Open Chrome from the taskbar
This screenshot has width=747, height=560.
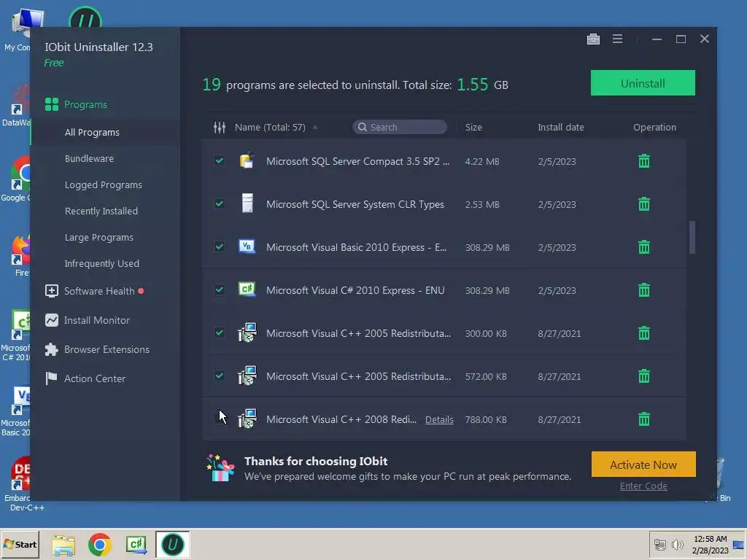click(x=99, y=544)
